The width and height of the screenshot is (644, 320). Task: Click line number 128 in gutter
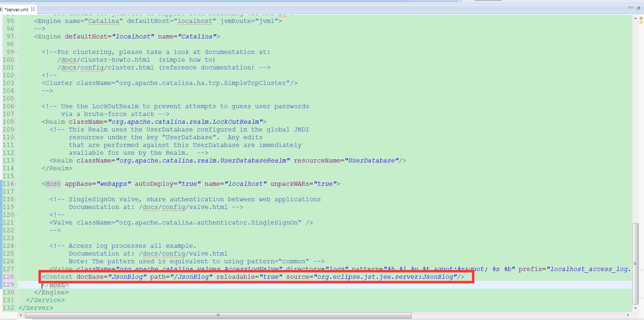[8, 277]
